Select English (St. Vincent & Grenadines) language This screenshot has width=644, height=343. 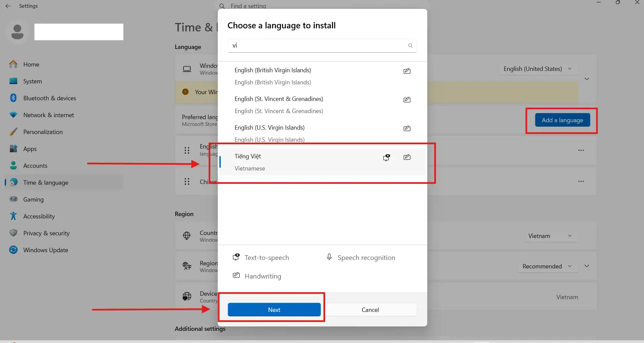pyautogui.click(x=279, y=105)
